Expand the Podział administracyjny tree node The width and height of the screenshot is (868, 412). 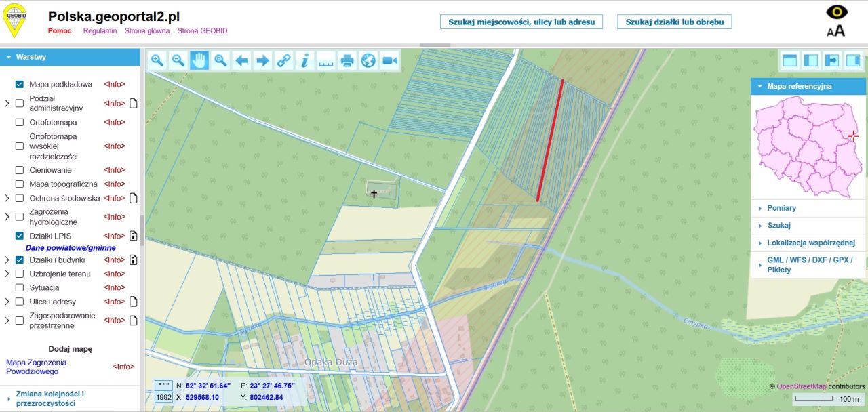point(7,104)
